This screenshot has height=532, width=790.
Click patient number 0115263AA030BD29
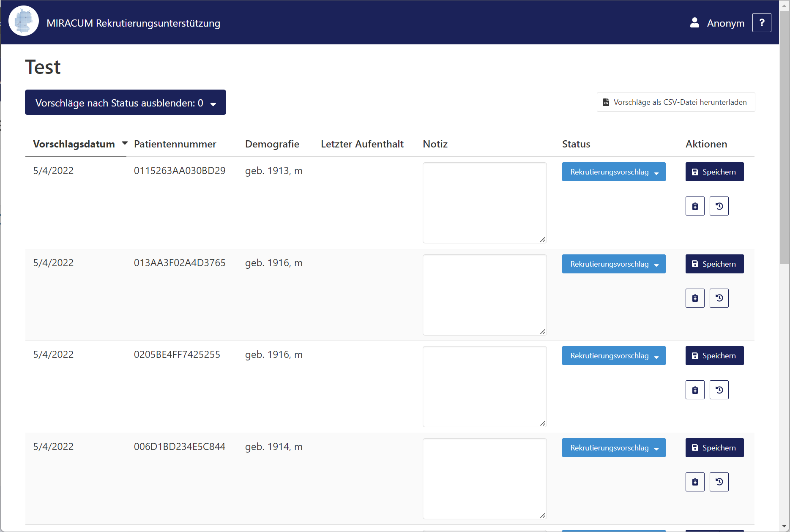[x=180, y=171]
